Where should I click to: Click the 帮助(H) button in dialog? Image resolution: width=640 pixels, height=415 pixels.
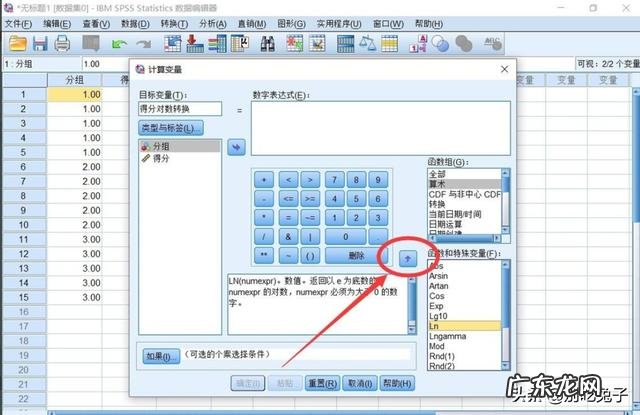click(397, 383)
